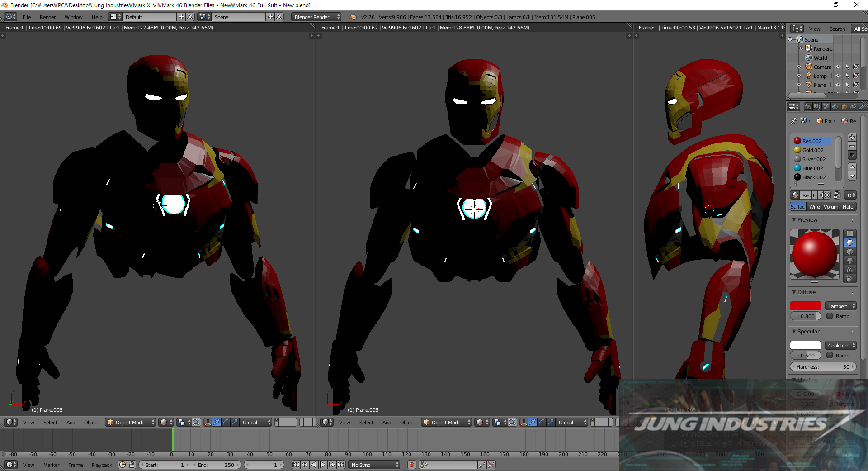Toggle Camera visibility eye in outliner

[x=838, y=67]
